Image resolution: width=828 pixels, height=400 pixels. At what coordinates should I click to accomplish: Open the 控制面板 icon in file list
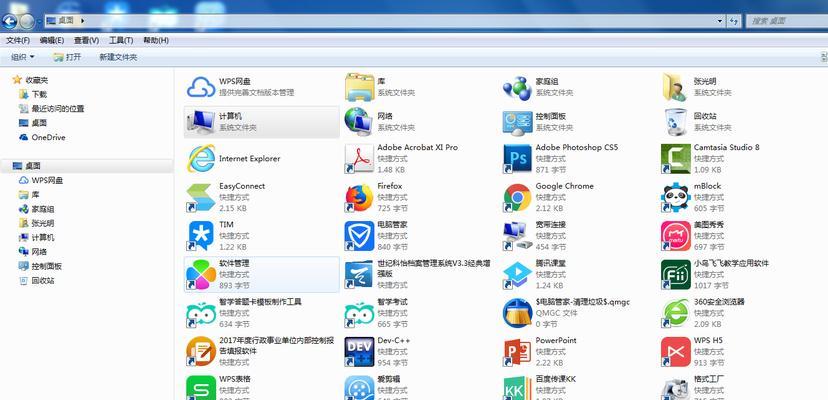[x=517, y=123]
